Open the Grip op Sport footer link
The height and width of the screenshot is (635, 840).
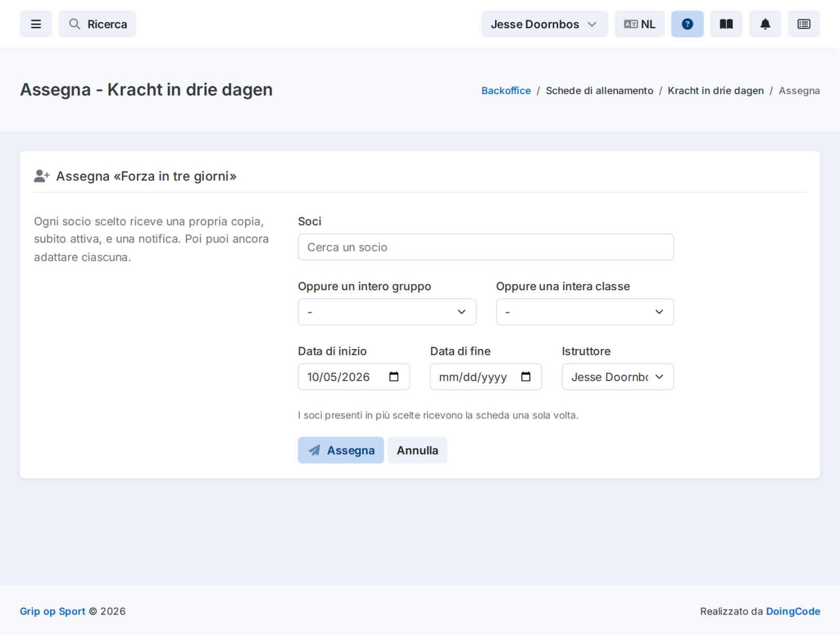click(52, 611)
